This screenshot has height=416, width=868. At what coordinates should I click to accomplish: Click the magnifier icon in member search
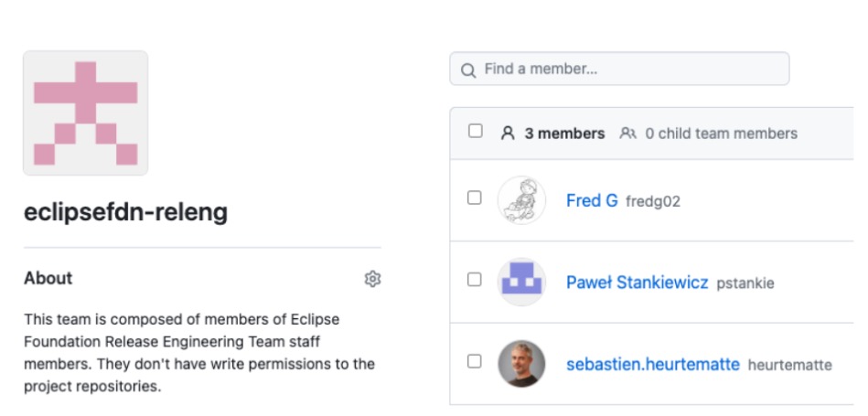[468, 69]
